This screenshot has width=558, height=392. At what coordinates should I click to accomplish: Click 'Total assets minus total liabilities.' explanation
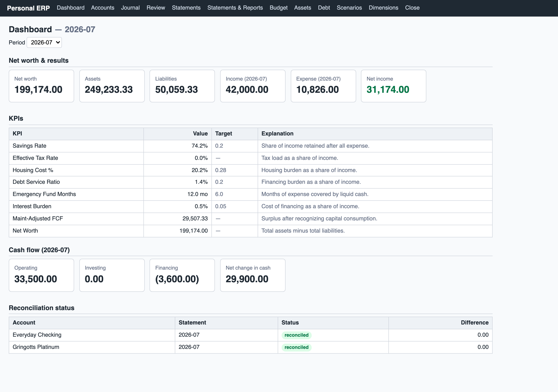[x=303, y=231]
